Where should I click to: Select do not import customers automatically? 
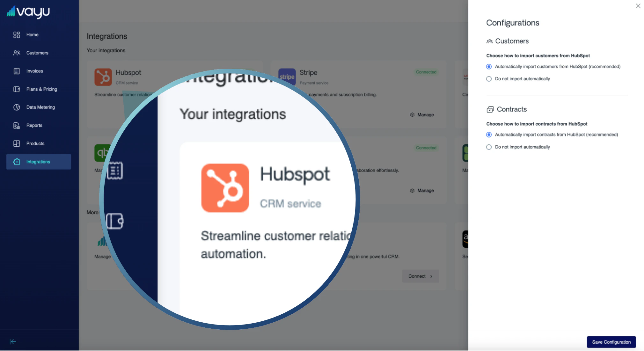489,79
